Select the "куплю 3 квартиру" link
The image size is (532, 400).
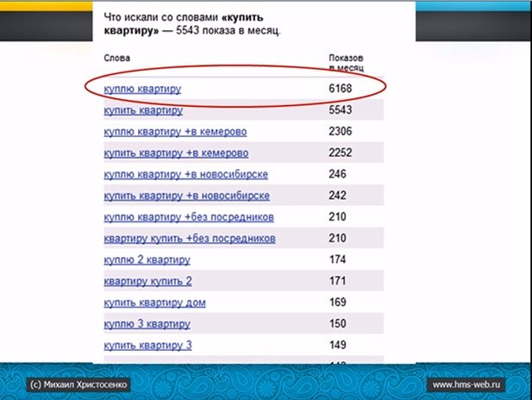click(x=147, y=324)
